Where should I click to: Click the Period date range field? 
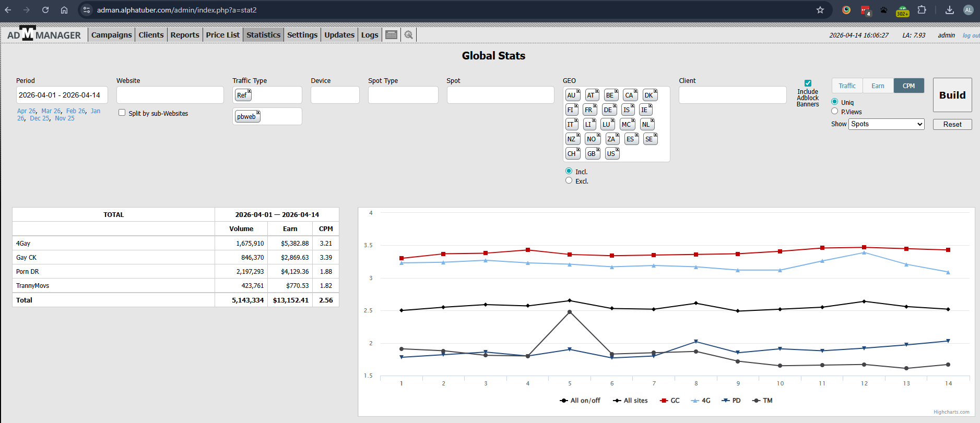[x=62, y=95]
